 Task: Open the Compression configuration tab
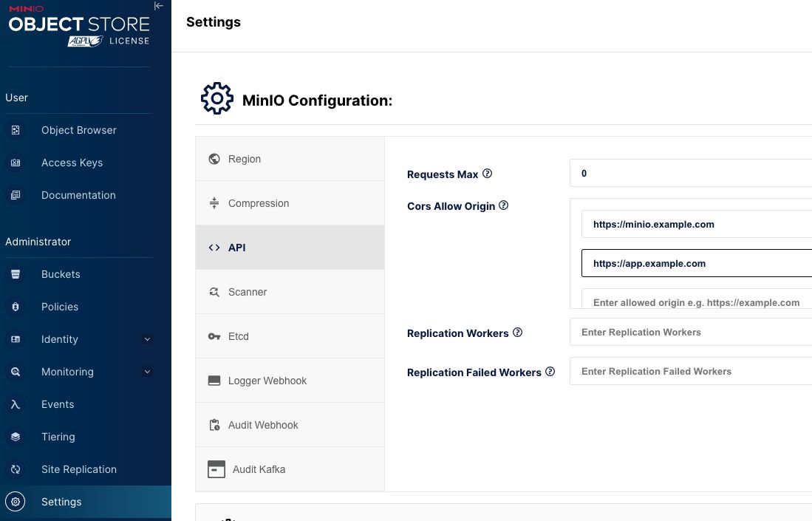point(290,203)
